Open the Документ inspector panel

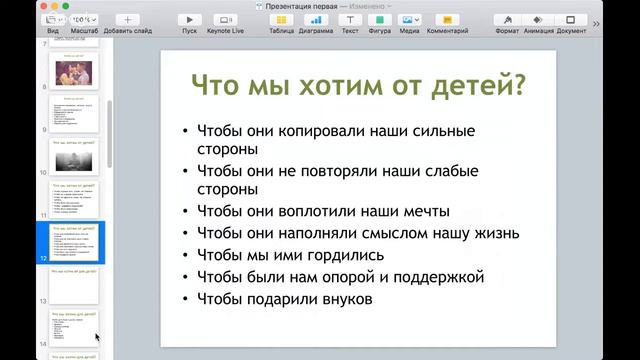point(571,20)
